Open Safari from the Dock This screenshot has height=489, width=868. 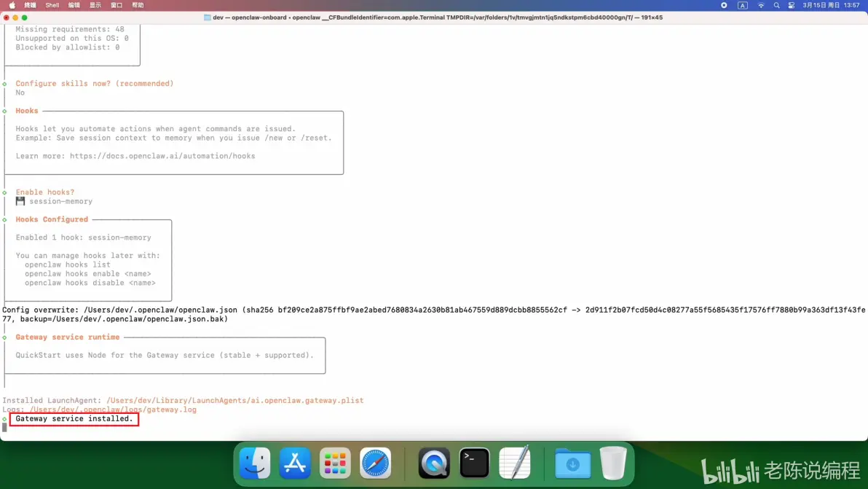[x=375, y=463]
